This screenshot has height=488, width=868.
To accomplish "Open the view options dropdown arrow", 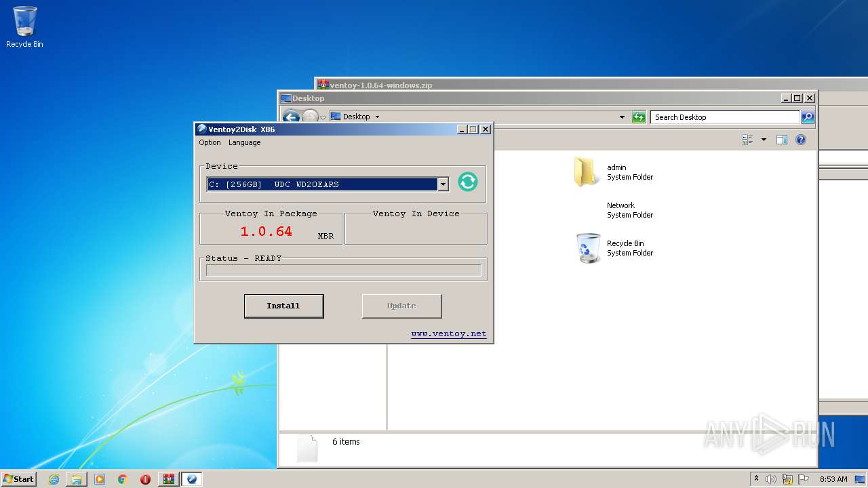I will tap(764, 140).
